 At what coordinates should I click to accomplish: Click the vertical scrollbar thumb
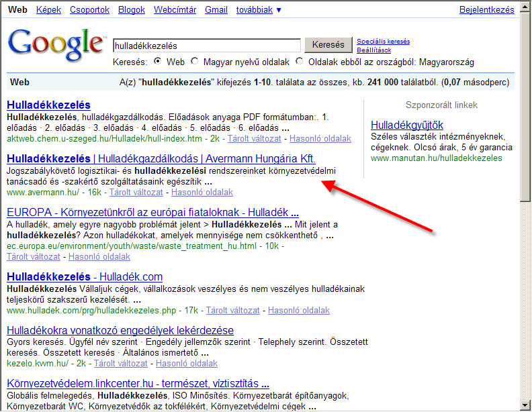click(525, 106)
